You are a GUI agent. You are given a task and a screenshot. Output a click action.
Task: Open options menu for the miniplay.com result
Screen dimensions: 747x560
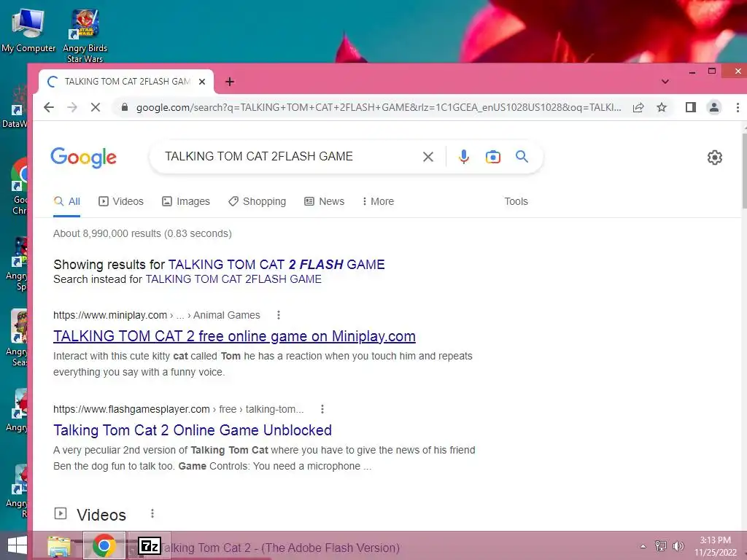click(279, 315)
